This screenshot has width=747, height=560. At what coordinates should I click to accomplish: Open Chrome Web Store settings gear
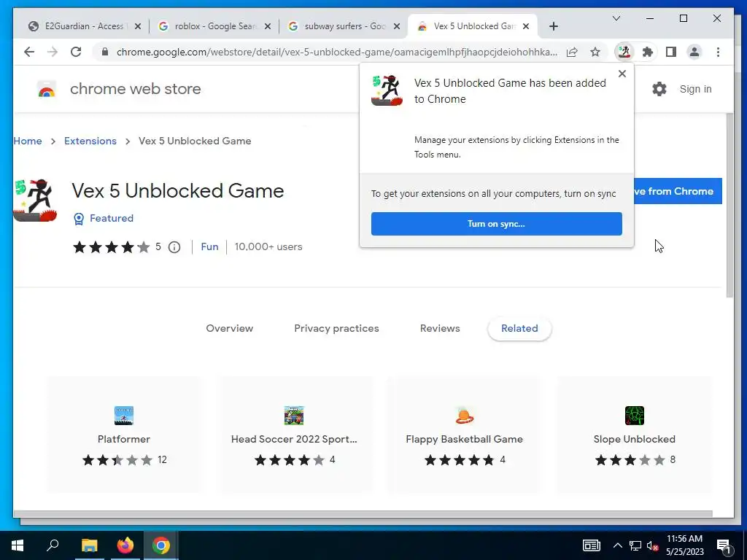point(659,89)
